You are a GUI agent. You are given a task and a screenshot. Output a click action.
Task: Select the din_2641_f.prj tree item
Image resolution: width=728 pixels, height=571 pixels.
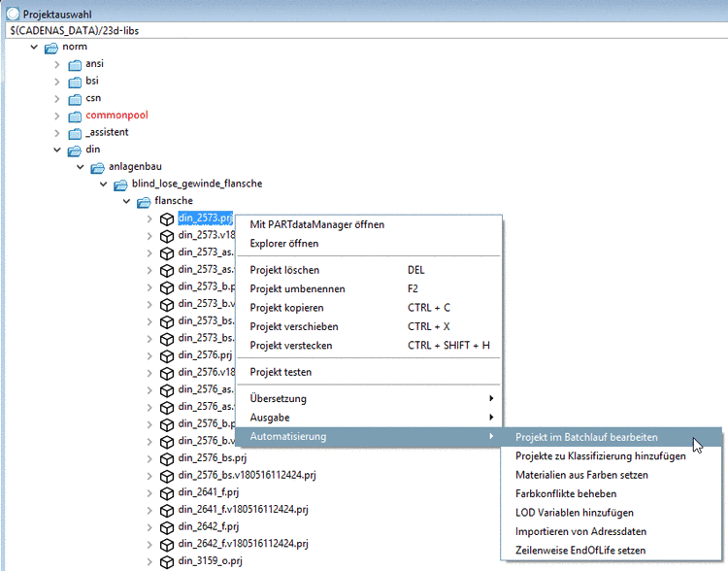pos(209,492)
